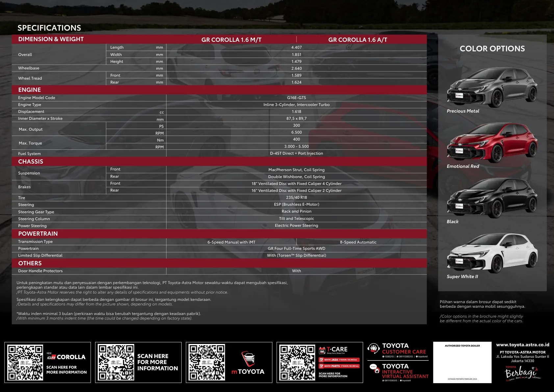Click the ENGINE section header

pyautogui.click(x=30, y=90)
